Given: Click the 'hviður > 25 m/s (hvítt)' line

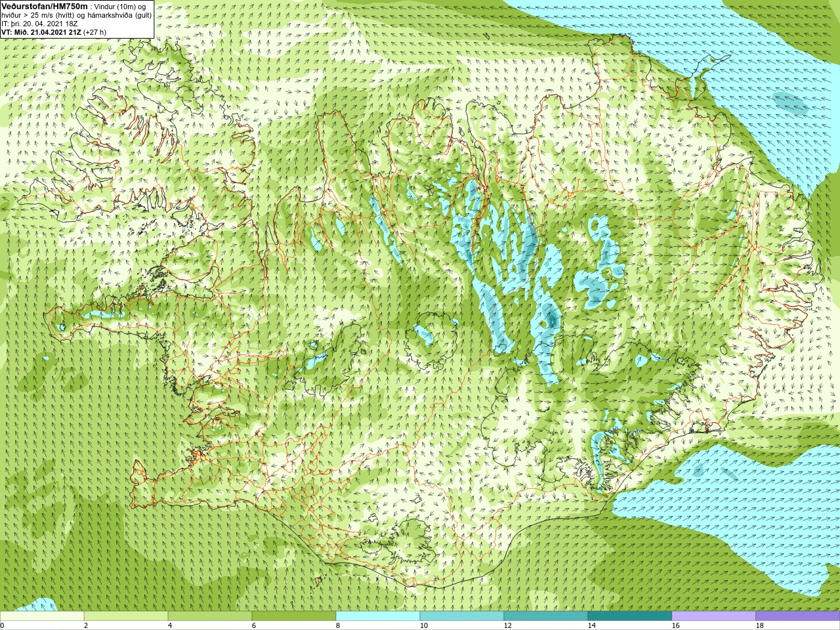Looking at the screenshot, I should (x=39, y=14).
